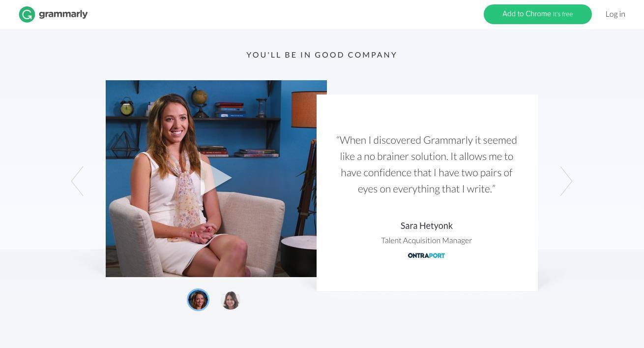The width and height of the screenshot is (644, 348).
Task: Click the Ontraport company logo
Action: pos(426,255)
